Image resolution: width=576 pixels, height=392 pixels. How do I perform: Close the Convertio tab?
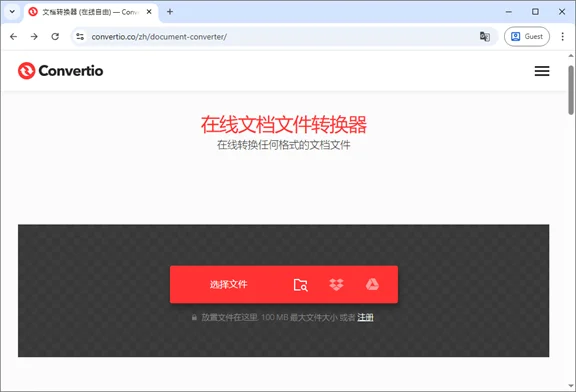pos(149,12)
